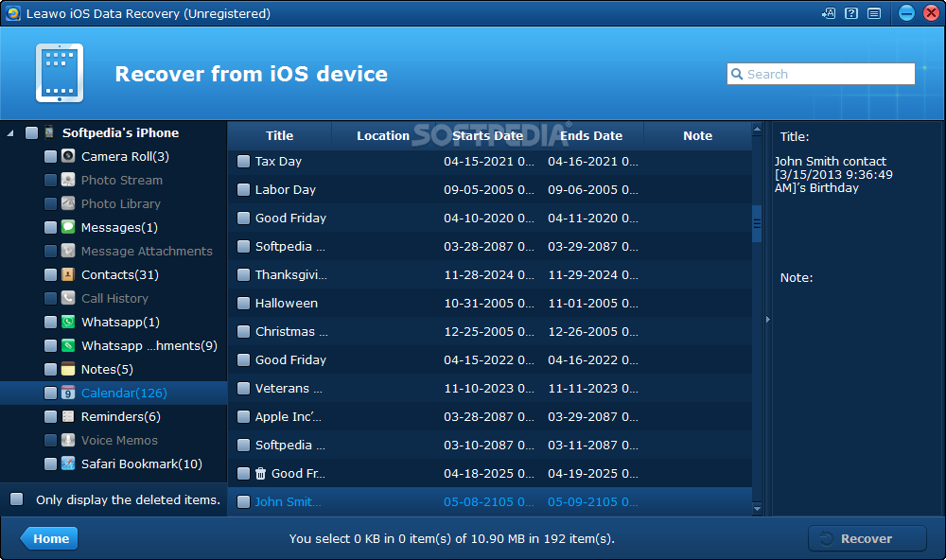Viewport: 946px width, 560px height.
Task: Click start date 12-25-2005 of Christmas
Action: coord(489,331)
